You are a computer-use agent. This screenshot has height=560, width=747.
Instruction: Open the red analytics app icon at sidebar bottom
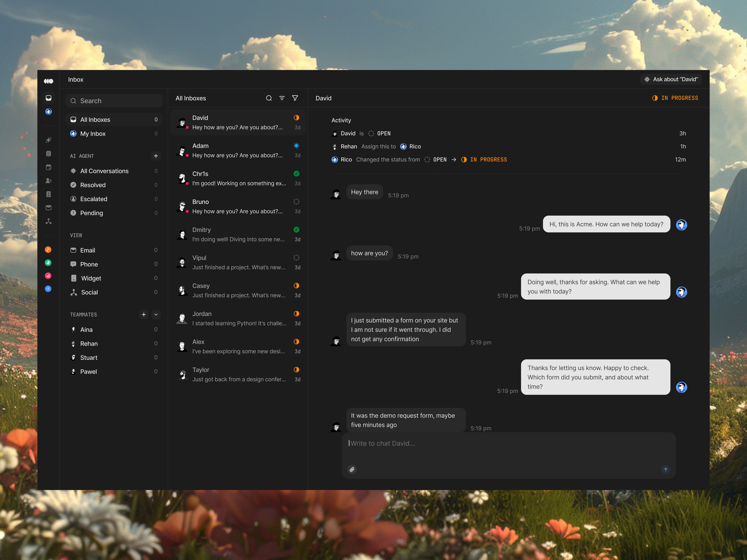point(49,276)
